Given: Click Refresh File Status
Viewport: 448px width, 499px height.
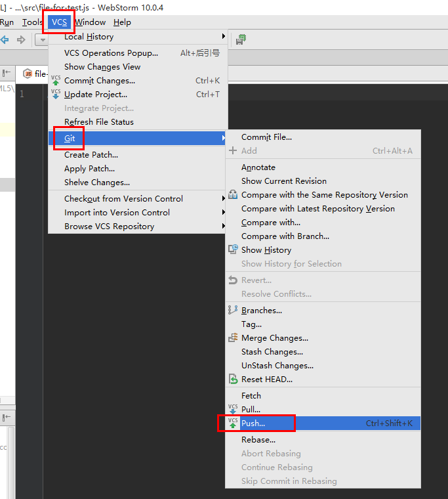Looking at the screenshot, I should [138, 122].
